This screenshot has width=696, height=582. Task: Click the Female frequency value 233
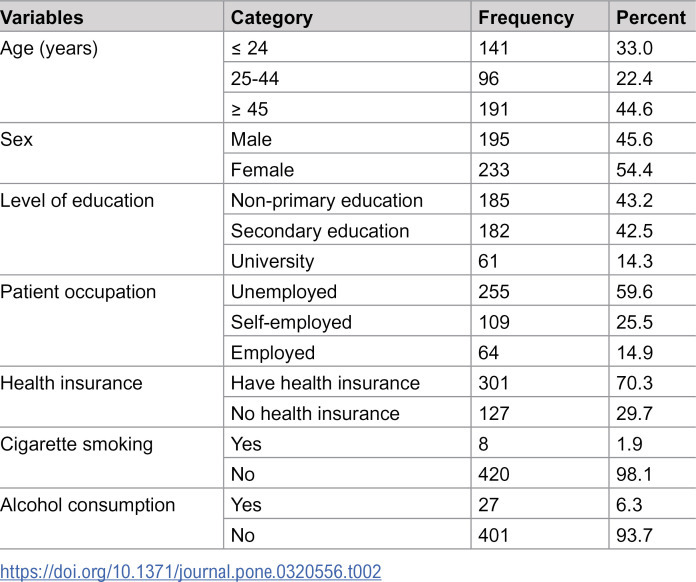pos(494,170)
